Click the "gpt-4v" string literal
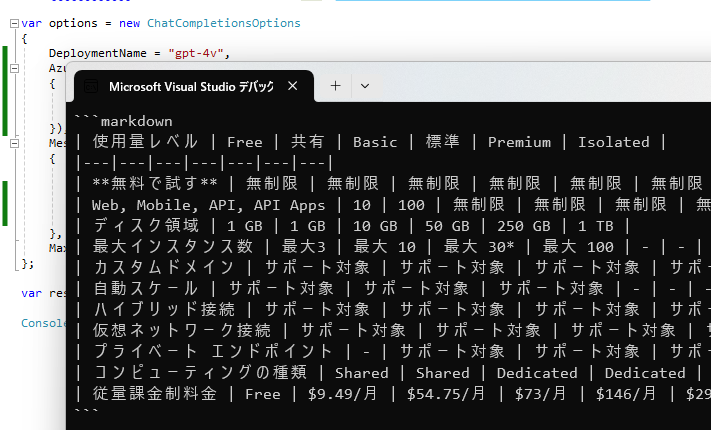This screenshot has width=711, height=430. (x=195, y=53)
